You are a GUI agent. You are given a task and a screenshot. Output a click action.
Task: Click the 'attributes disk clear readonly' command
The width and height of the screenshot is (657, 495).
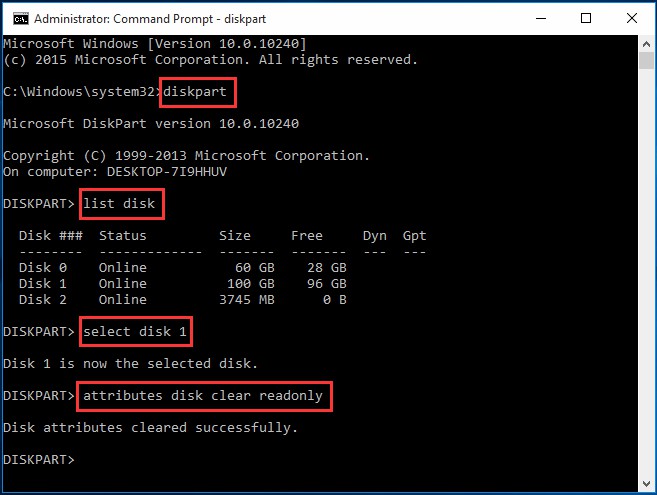click(203, 396)
